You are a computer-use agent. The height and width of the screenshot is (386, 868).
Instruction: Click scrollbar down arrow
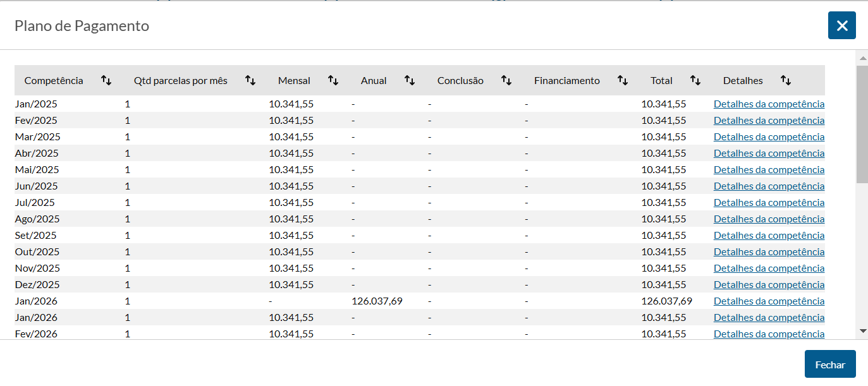pyautogui.click(x=862, y=331)
